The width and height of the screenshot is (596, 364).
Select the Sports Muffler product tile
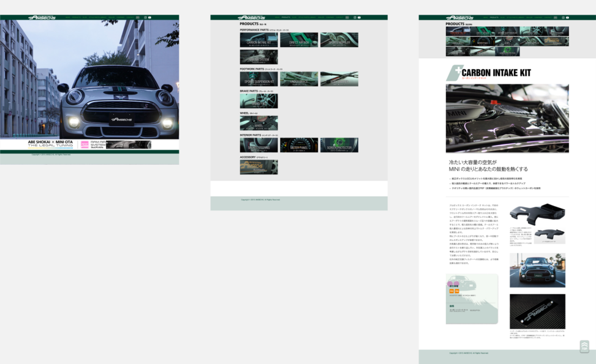click(x=339, y=40)
